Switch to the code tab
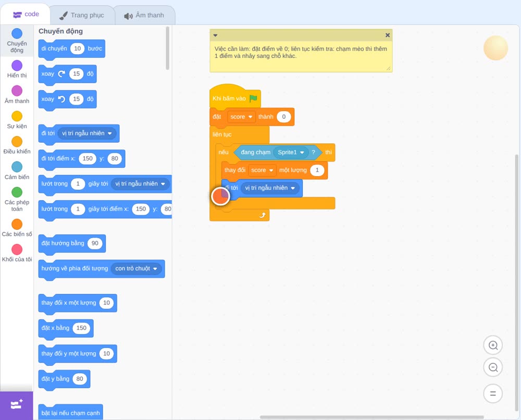The height and width of the screenshot is (420, 521). tap(26, 14)
